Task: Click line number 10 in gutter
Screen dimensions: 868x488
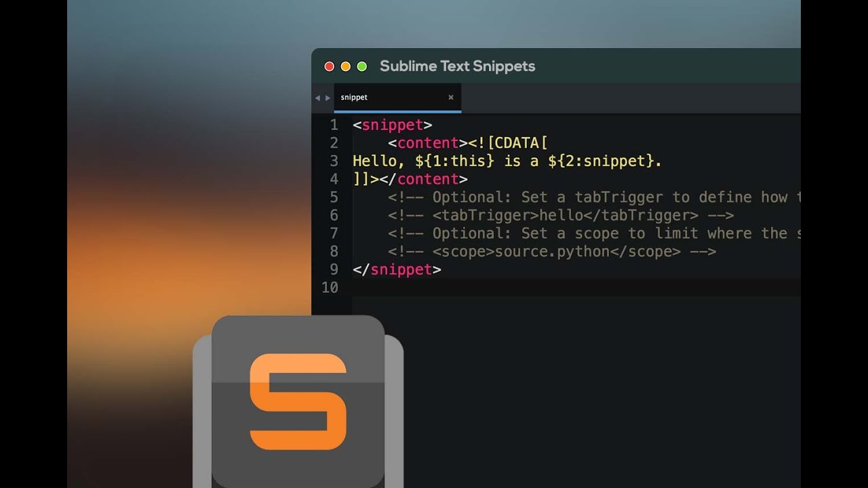Action: coord(330,287)
